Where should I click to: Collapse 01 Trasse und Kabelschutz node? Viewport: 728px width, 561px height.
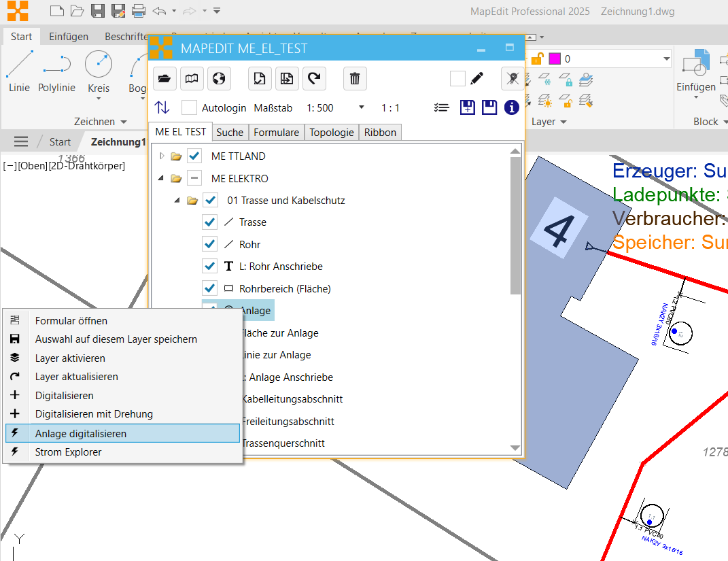point(177,200)
